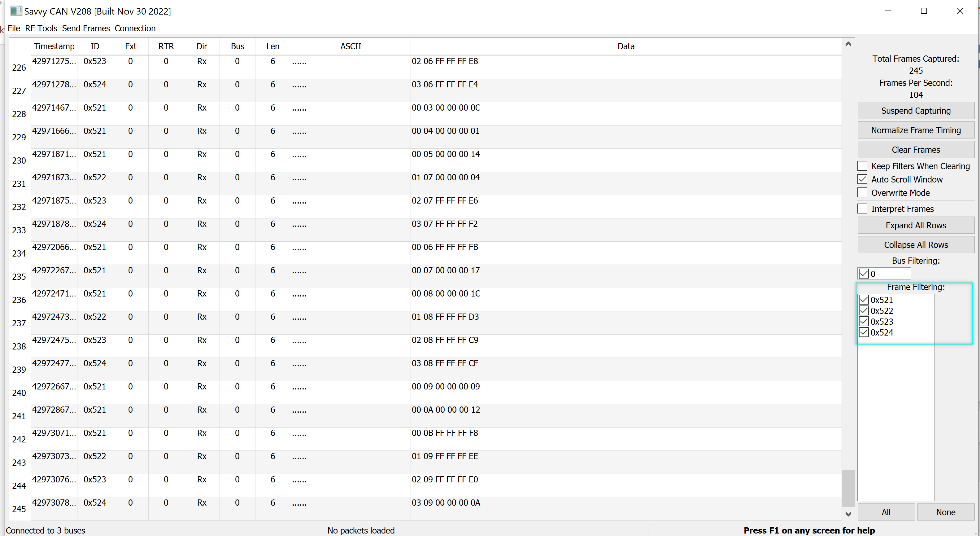Click the Timestamp column header
This screenshot has width=980, height=536.
pos(54,46)
